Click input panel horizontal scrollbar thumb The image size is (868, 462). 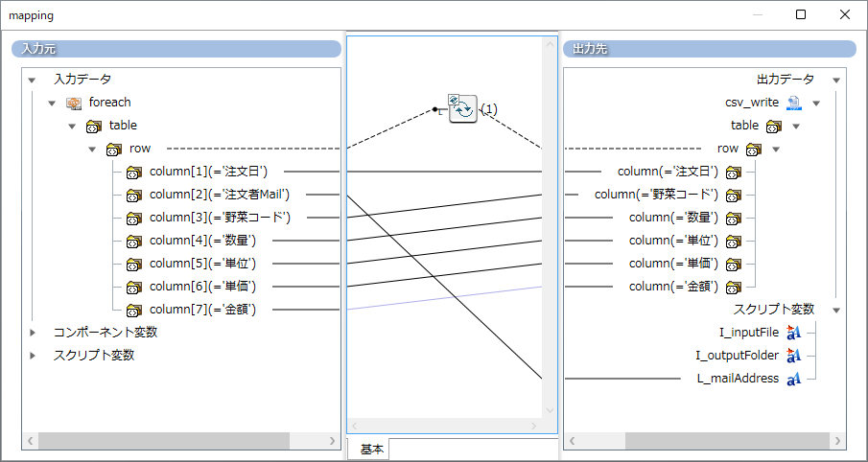pyautogui.click(x=164, y=441)
